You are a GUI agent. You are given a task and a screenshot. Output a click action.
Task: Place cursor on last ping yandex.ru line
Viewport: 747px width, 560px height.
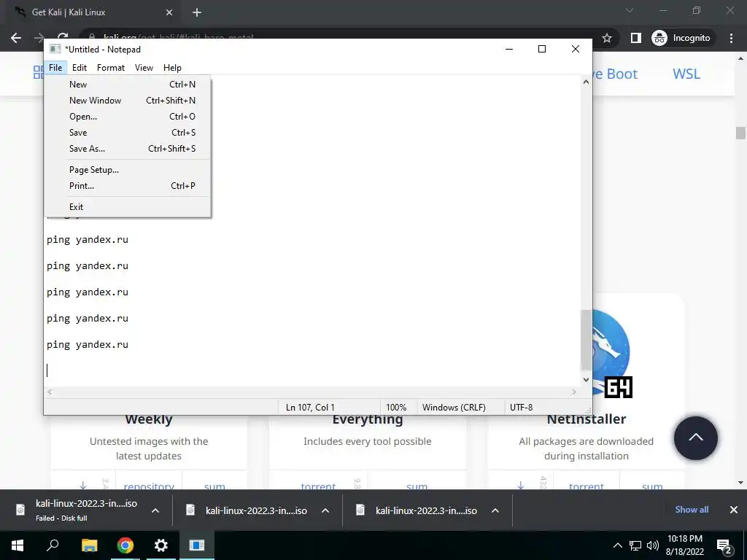88,345
